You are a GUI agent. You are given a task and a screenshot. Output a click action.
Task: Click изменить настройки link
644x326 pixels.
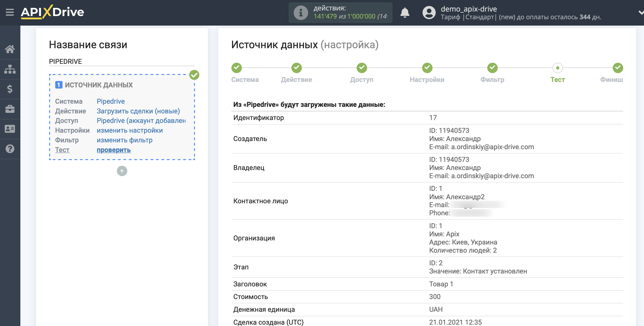[130, 130]
